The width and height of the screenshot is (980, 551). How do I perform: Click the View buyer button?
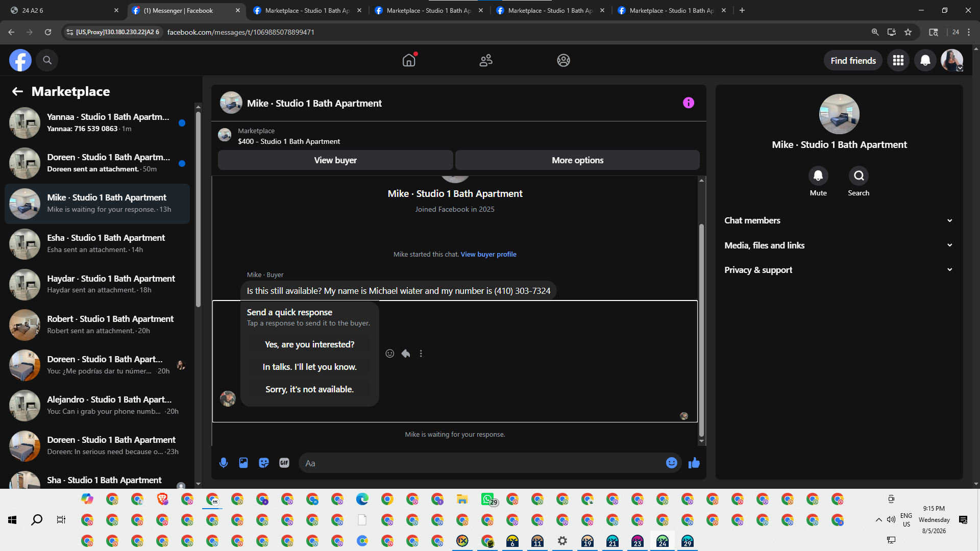coord(335,160)
